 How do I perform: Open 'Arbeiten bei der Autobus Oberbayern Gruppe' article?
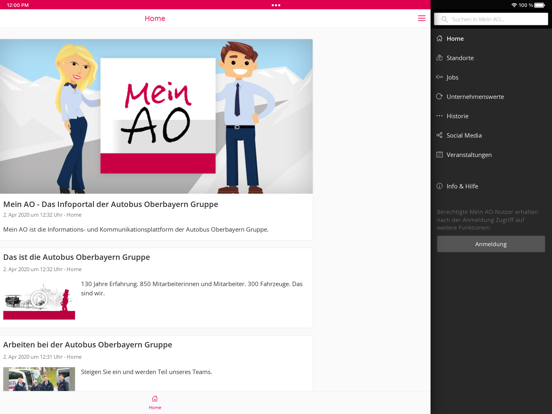[88, 345]
